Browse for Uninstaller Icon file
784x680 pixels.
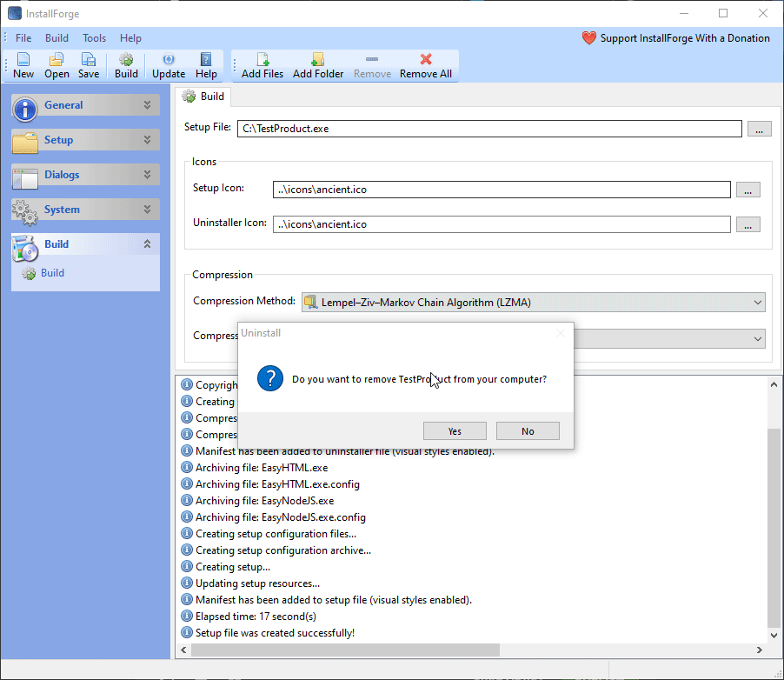tap(747, 224)
